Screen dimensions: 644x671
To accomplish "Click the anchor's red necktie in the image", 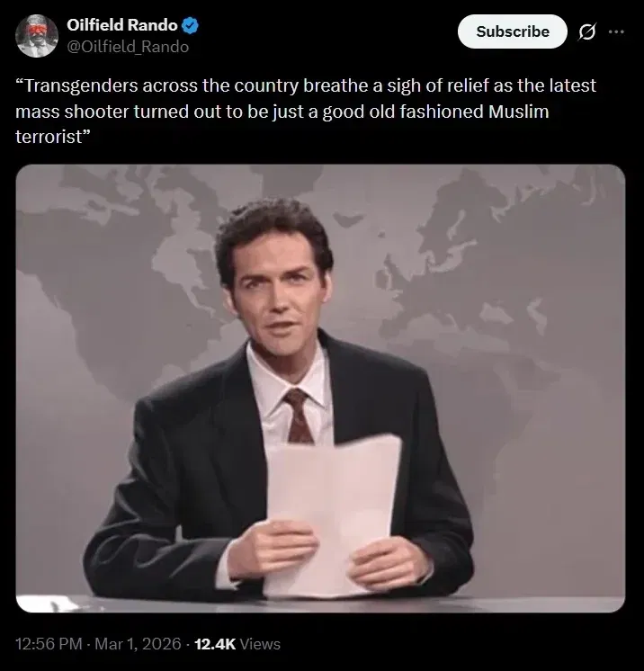I will click(x=298, y=416).
